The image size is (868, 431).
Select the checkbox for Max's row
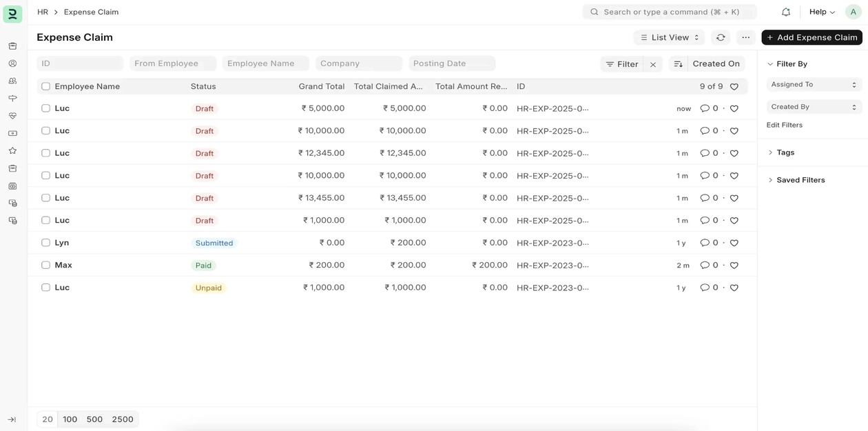click(x=45, y=265)
